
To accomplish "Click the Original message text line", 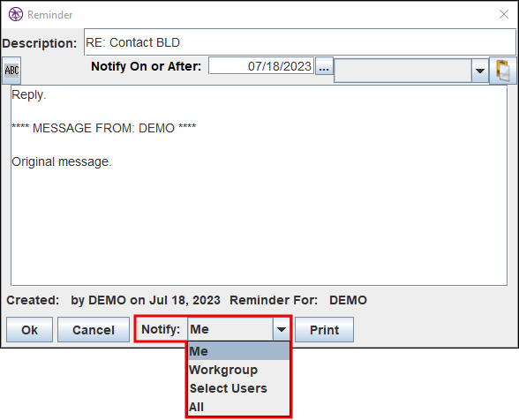I will [x=62, y=161].
